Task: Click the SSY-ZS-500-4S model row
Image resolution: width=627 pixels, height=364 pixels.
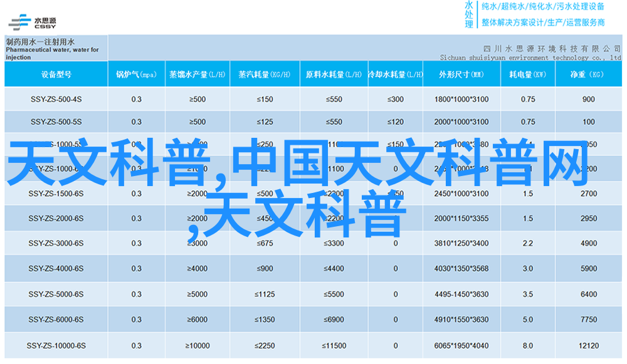Action: click(x=56, y=100)
